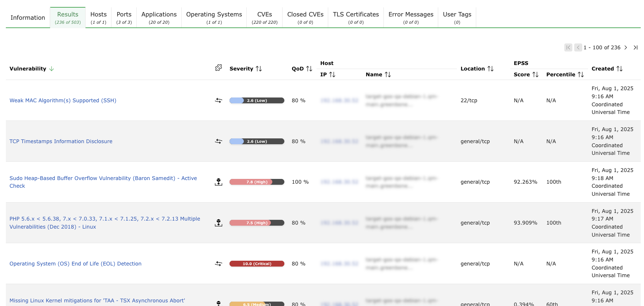Open Weak MAC Algorithm(s) Supported (SSH) link
Viewport: 644px width, 306px height.
click(x=63, y=100)
